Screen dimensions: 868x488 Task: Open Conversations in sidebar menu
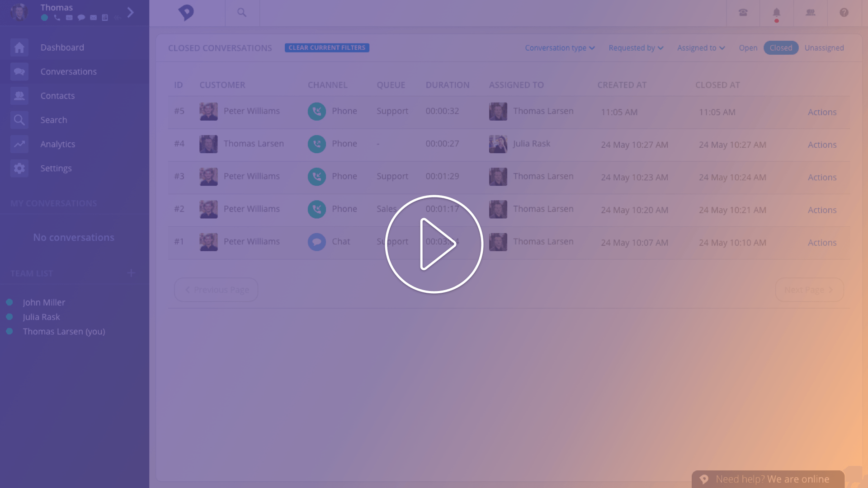tap(68, 72)
